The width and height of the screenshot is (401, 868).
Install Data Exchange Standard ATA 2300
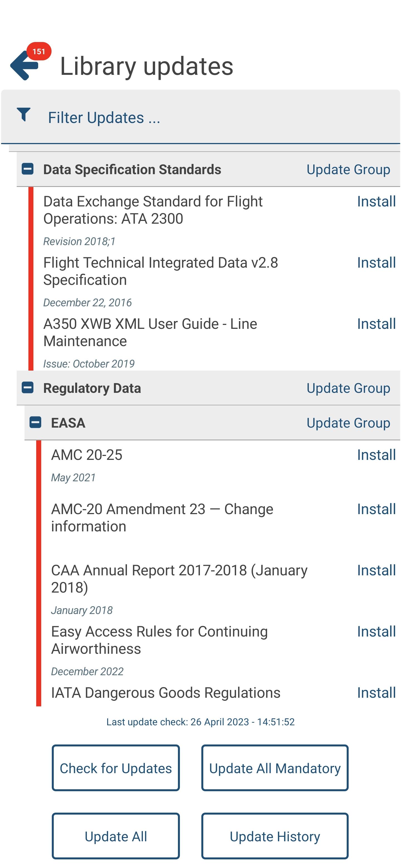[x=376, y=201]
